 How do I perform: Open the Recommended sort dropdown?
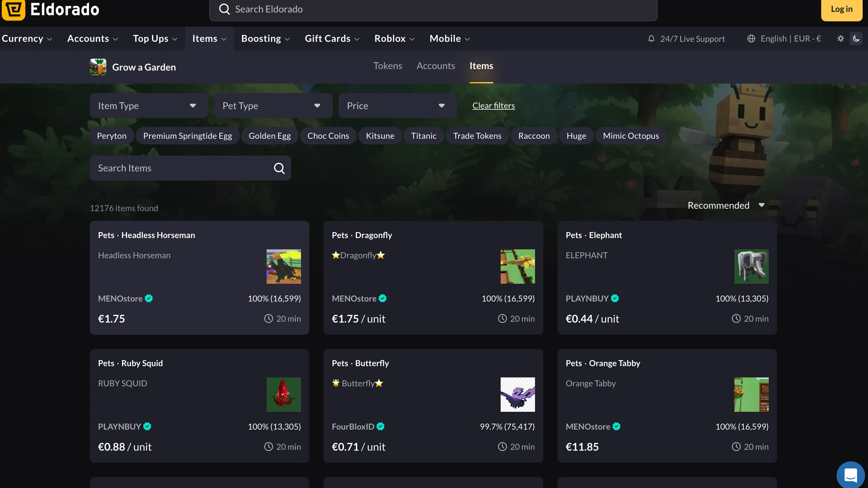[726, 205]
